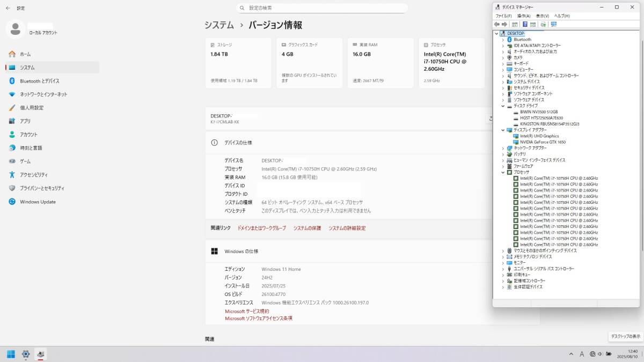
Task: Click the volume speaker icon in system tray
Action: coord(601,354)
